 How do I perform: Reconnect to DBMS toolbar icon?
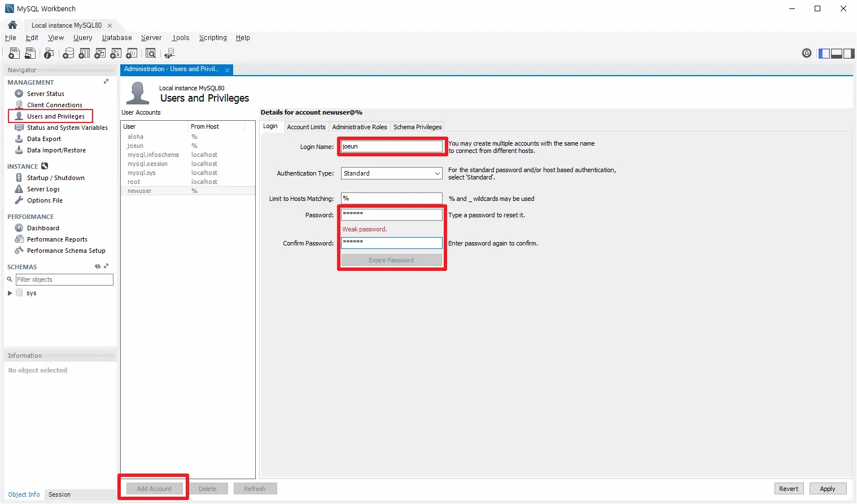[x=169, y=53]
